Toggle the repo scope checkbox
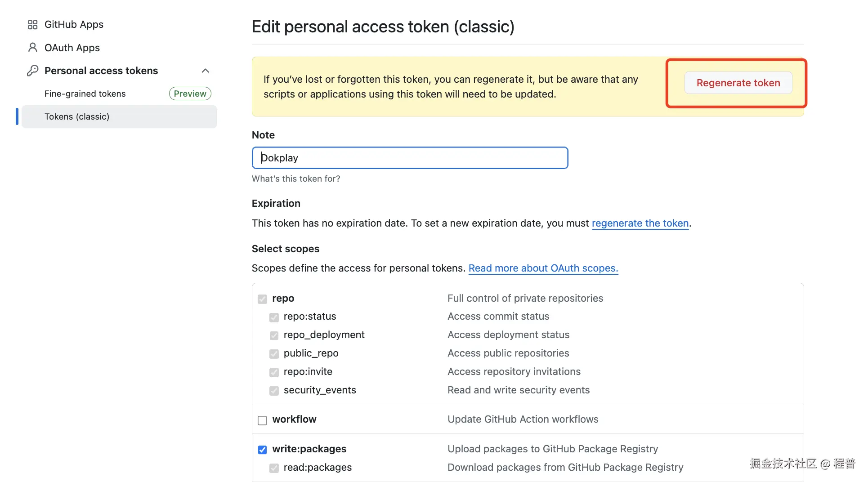The image size is (868, 482). point(262,299)
